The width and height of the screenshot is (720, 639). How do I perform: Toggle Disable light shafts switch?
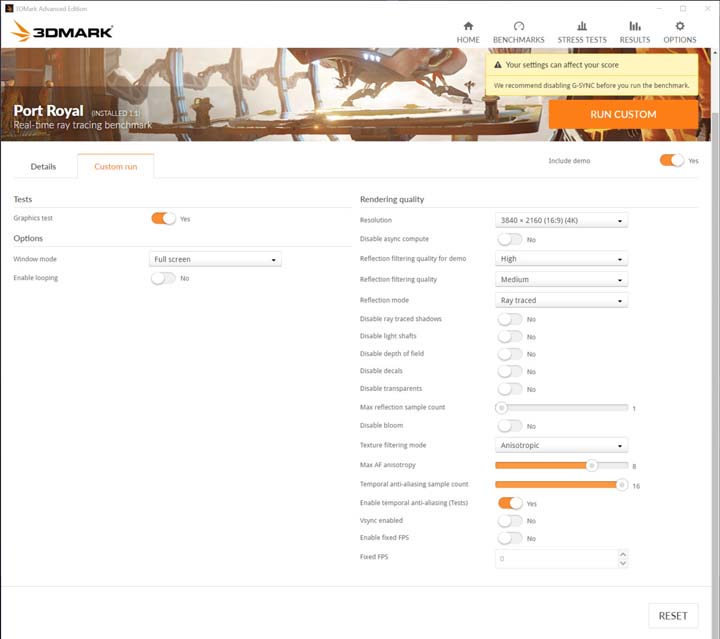coord(510,336)
